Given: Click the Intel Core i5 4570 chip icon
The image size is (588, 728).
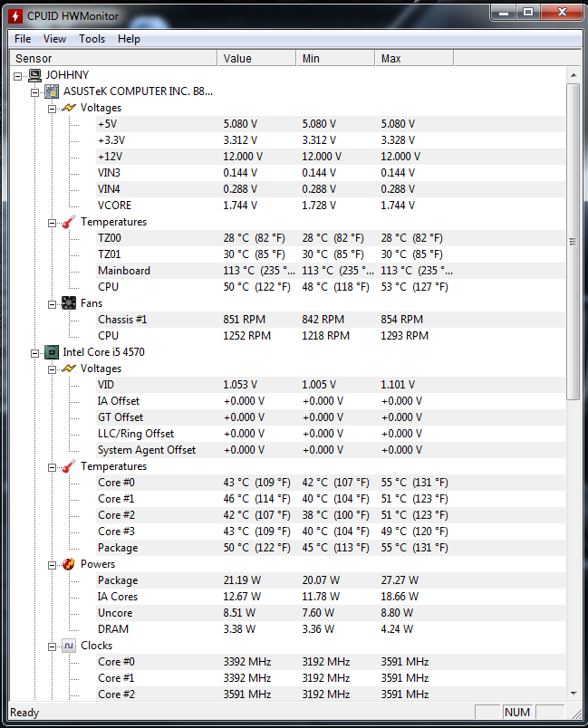Looking at the screenshot, I should click(x=52, y=352).
